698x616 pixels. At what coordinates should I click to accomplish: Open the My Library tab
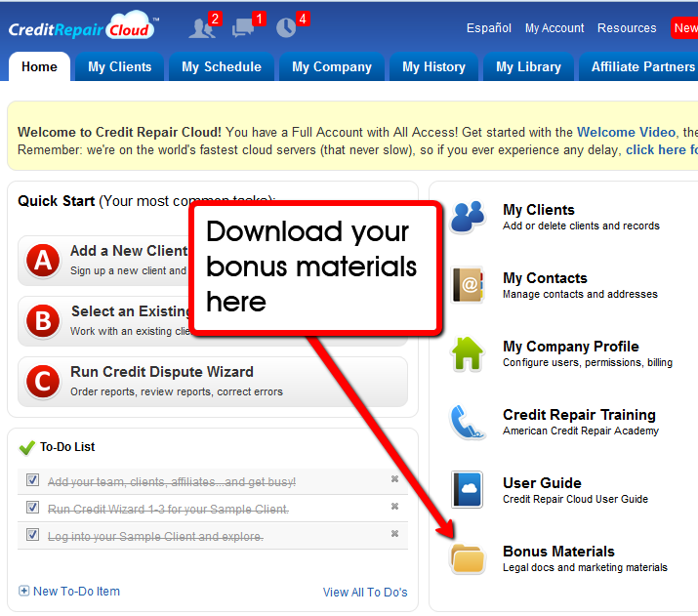click(x=528, y=66)
